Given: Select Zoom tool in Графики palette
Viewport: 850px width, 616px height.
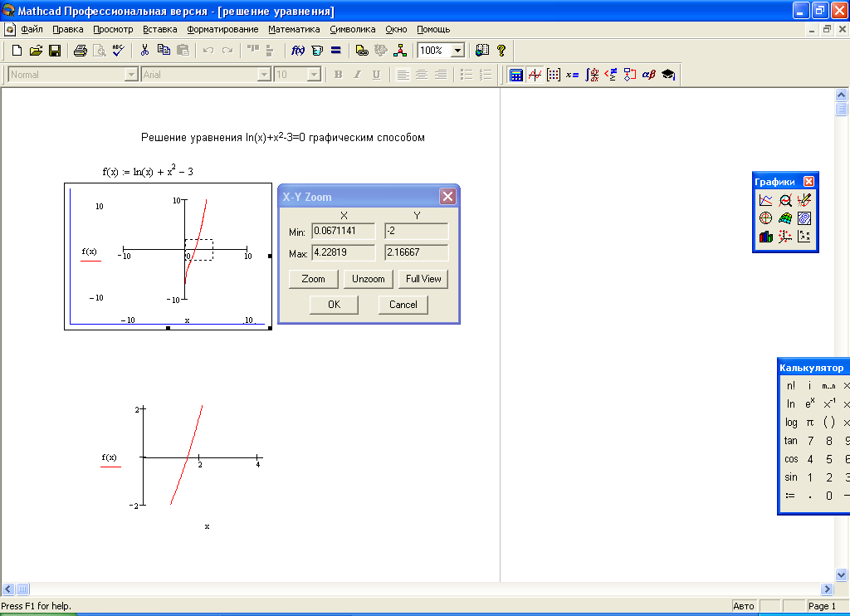Looking at the screenshot, I should pos(785,200).
